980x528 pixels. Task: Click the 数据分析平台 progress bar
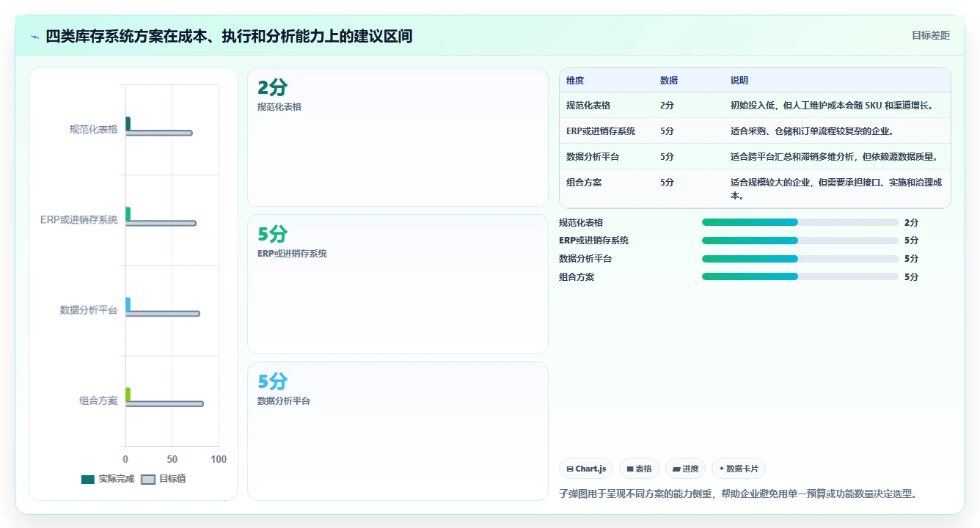click(x=800, y=259)
